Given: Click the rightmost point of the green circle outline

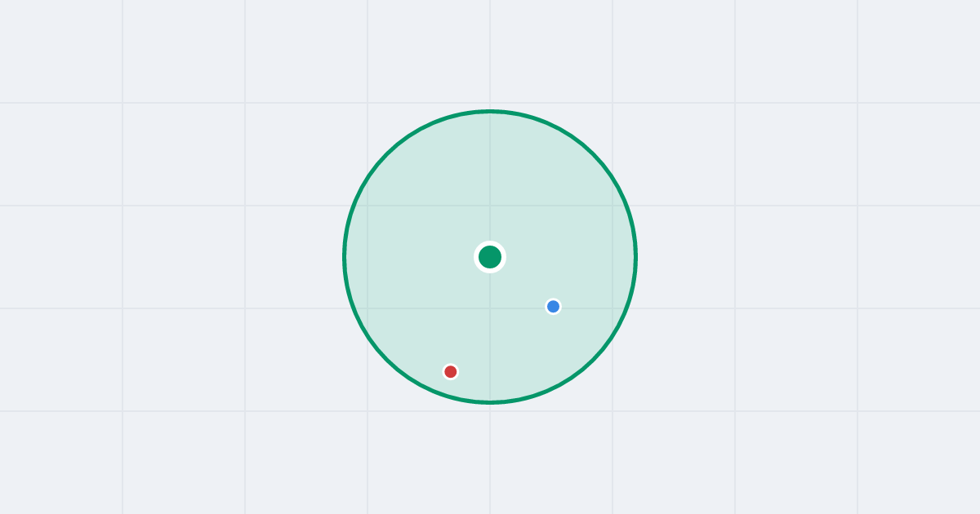Looking at the screenshot, I should tap(635, 257).
